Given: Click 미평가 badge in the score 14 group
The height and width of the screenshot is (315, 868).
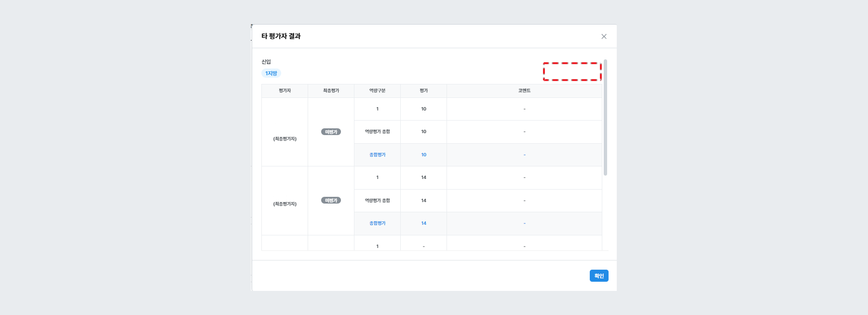Looking at the screenshot, I should click(x=331, y=200).
